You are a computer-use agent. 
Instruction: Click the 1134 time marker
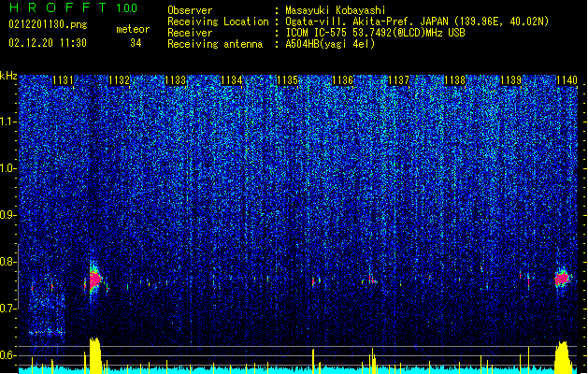[232, 80]
